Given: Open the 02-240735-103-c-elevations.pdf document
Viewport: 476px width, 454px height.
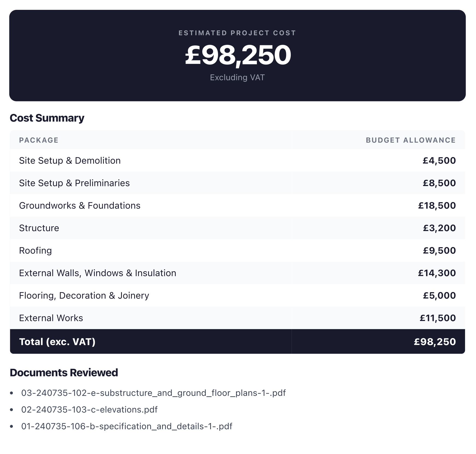Looking at the screenshot, I should [89, 409].
